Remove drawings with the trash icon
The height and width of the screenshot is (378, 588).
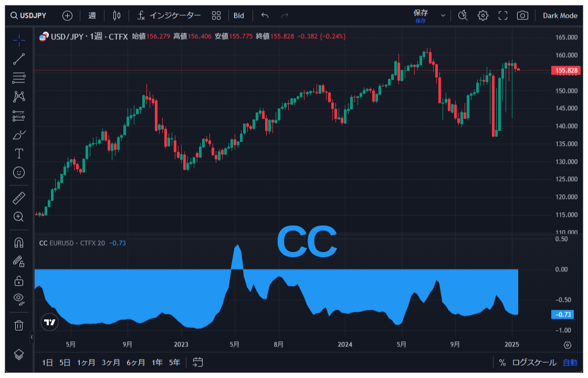19,325
